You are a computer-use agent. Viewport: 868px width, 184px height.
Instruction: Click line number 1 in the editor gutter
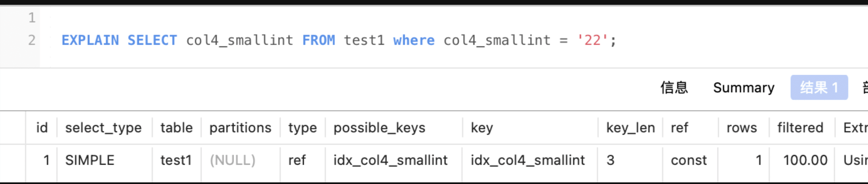pos(32,18)
